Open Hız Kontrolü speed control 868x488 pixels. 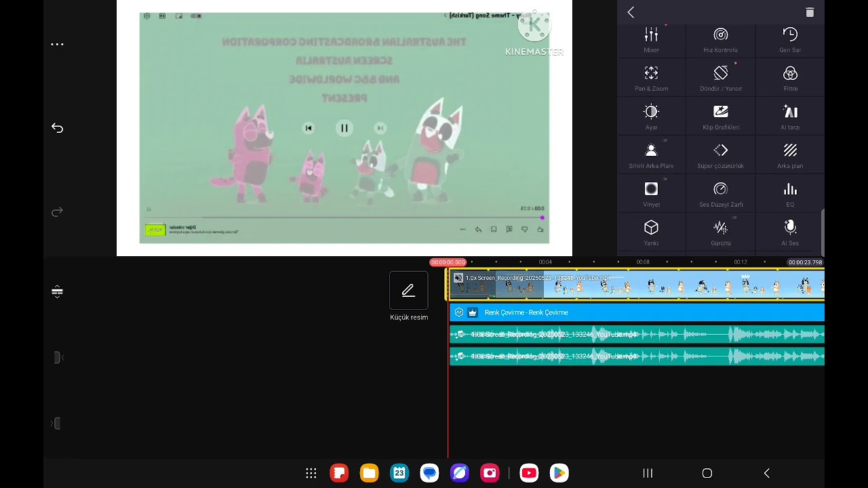pyautogui.click(x=720, y=40)
